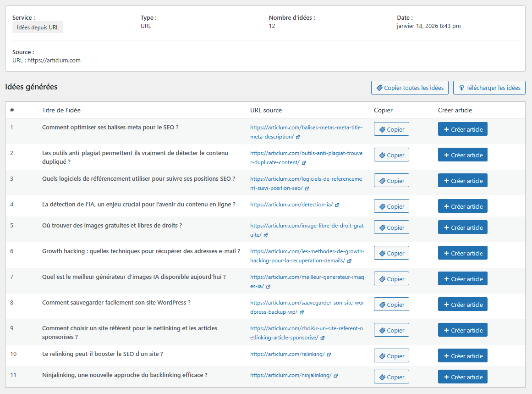Open the link https://articlum.com/relinking/
The width and height of the screenshot is (532, 394).
tap(289, 354)
